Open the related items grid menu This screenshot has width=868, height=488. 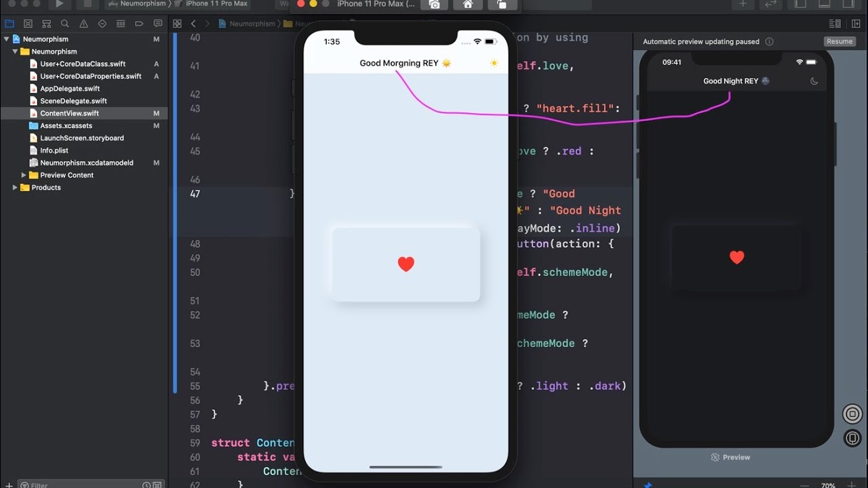tap(177, 24)
